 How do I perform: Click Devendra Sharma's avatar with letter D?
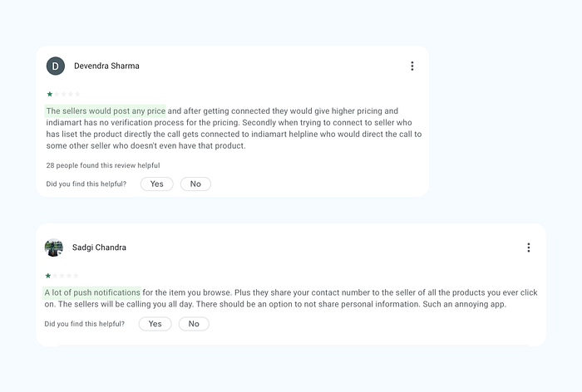point(56,66)
